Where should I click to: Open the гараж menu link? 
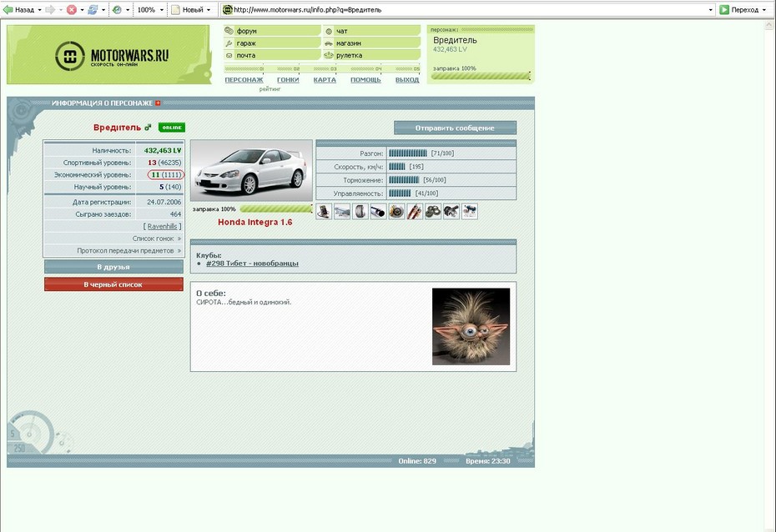coord(246,43)
